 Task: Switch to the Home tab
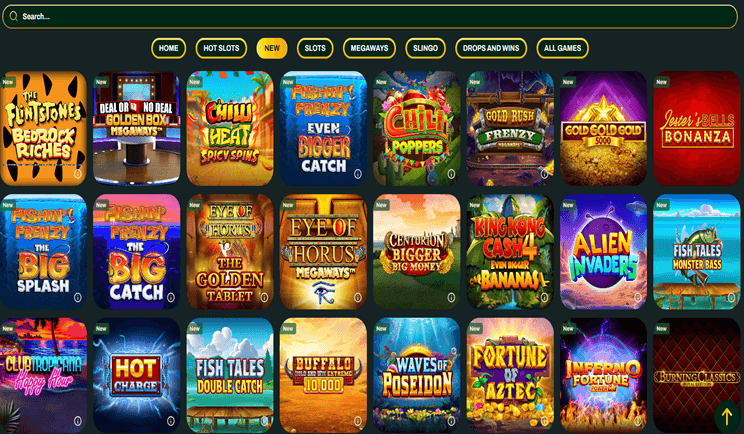168,48
